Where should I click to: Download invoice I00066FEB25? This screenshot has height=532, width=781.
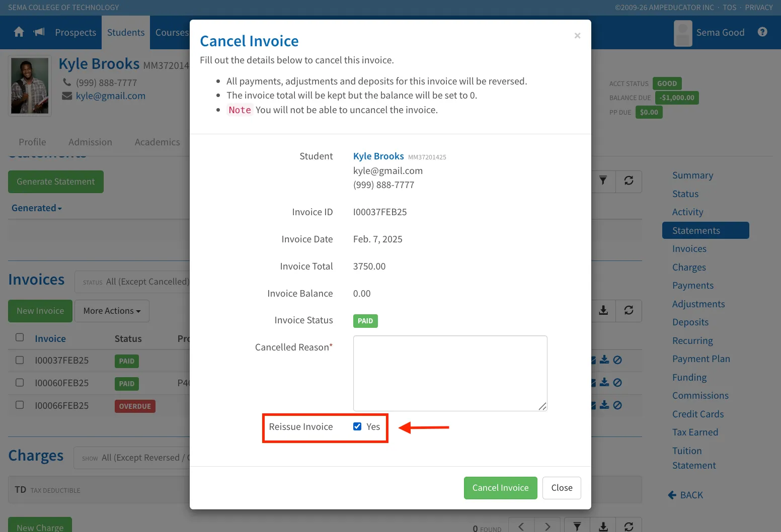point(604,405)
